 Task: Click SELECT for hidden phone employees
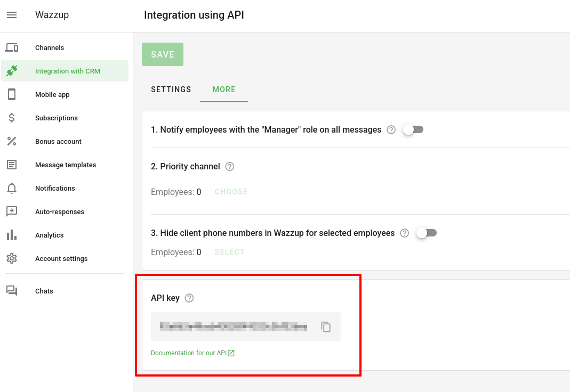coord(229,252)
